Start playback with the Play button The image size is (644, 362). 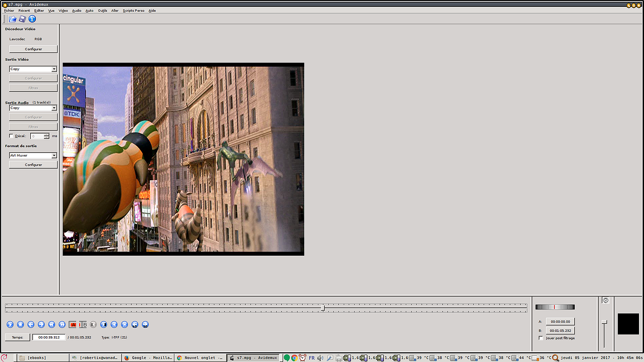pyautogui.click(x=10, y=324)
